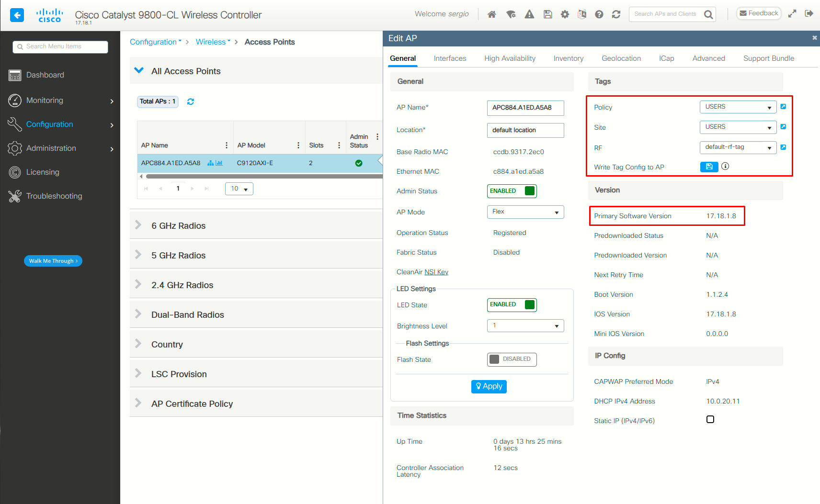820x504 pixels.
Task: Click the Feedback button
Action: pyautogui.click(x=759, y=13)
